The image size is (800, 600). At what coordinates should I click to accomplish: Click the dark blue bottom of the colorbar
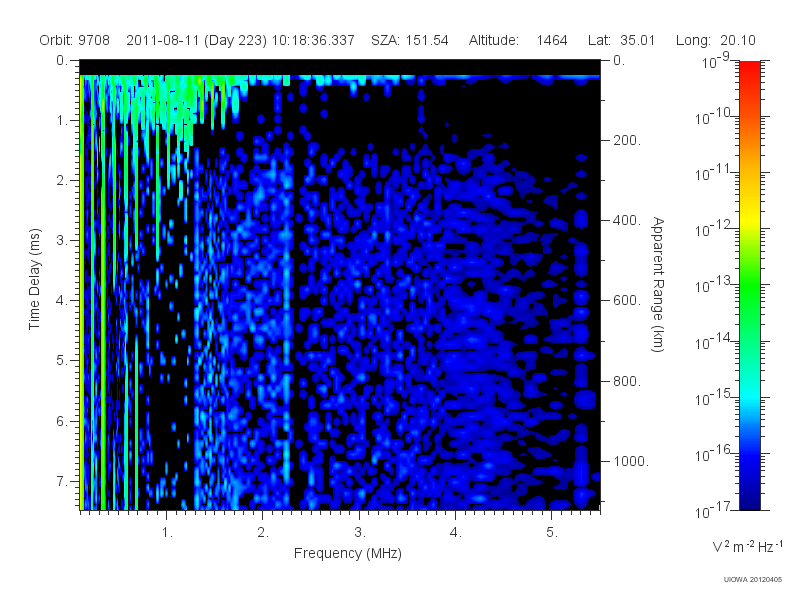[x=749, y=503]
